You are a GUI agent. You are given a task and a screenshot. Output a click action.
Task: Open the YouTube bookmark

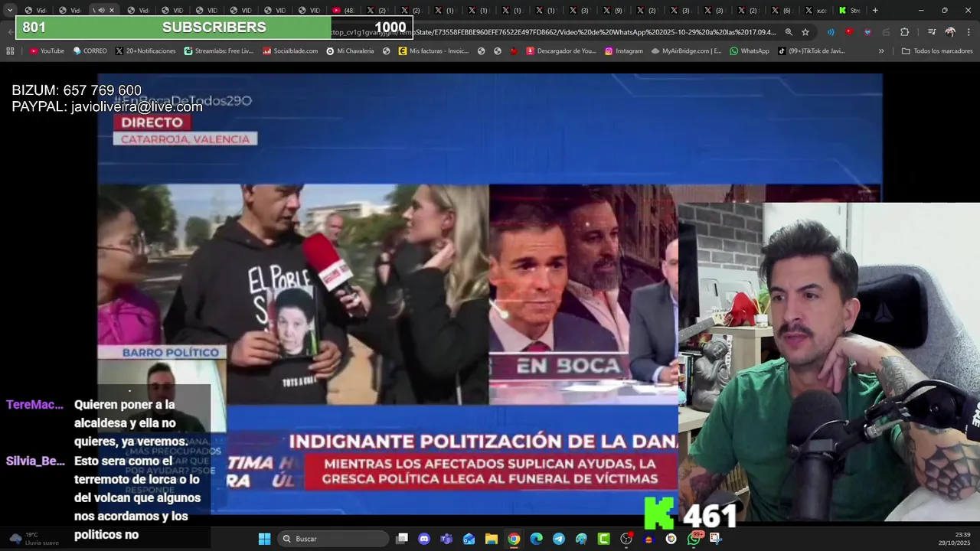[x=47, y=51]
